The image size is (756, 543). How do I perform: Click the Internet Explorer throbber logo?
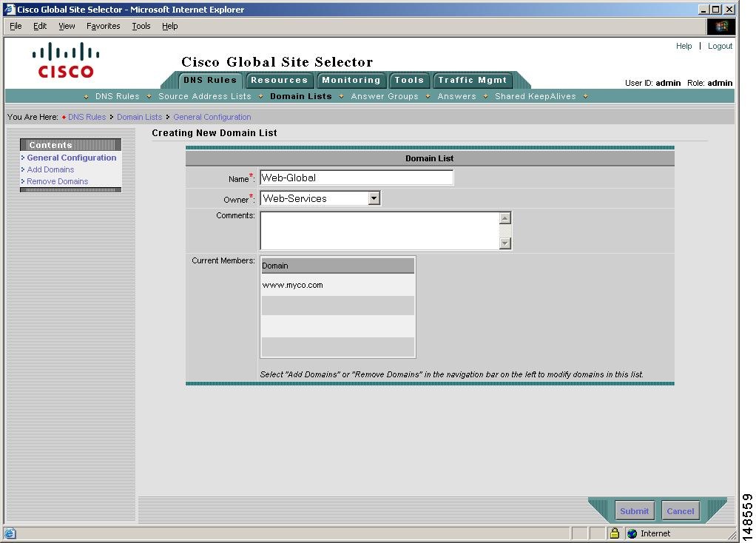tap(720, 26)
